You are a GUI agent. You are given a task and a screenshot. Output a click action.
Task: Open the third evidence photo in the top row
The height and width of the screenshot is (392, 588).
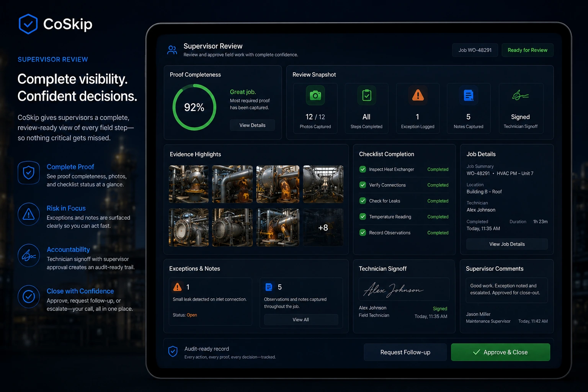pyautogui.click(x=278, y=184)
